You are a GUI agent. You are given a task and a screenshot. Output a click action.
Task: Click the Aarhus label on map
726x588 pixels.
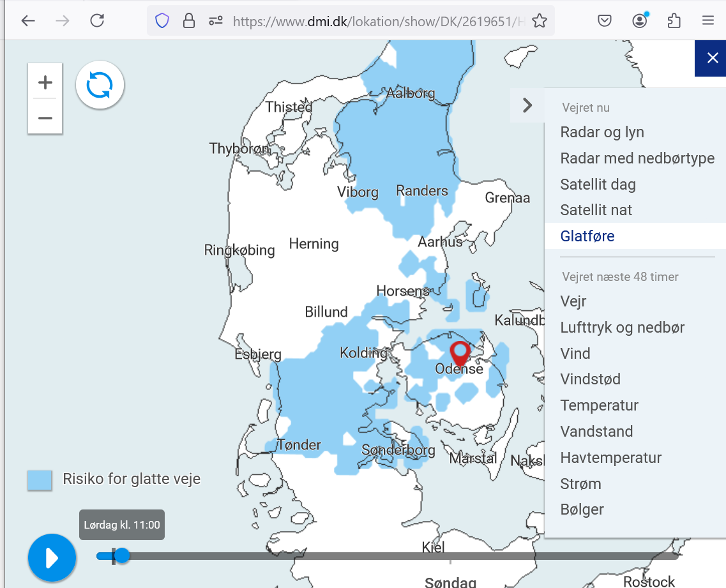[440, 242]
